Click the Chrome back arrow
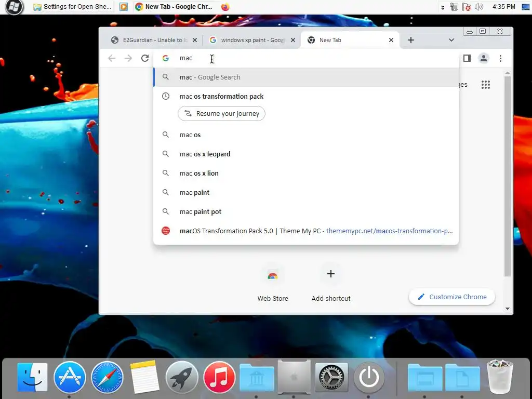 112,58
